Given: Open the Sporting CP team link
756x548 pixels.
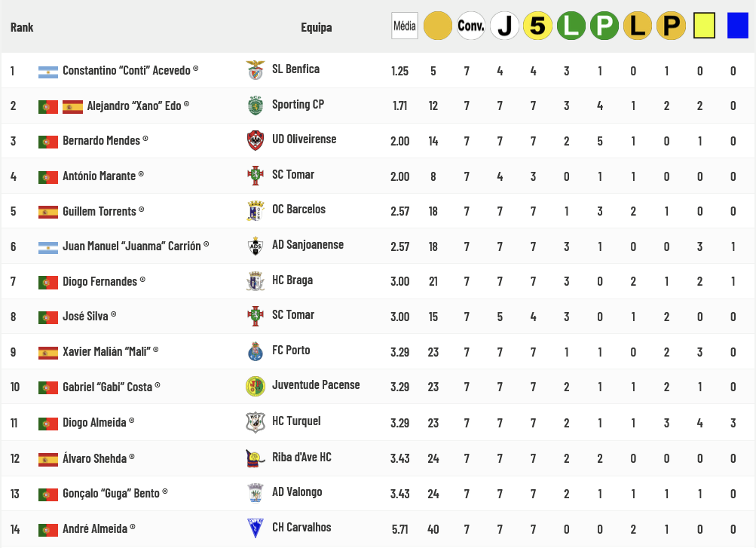Looking at the screenshot, I should [298, 105].
